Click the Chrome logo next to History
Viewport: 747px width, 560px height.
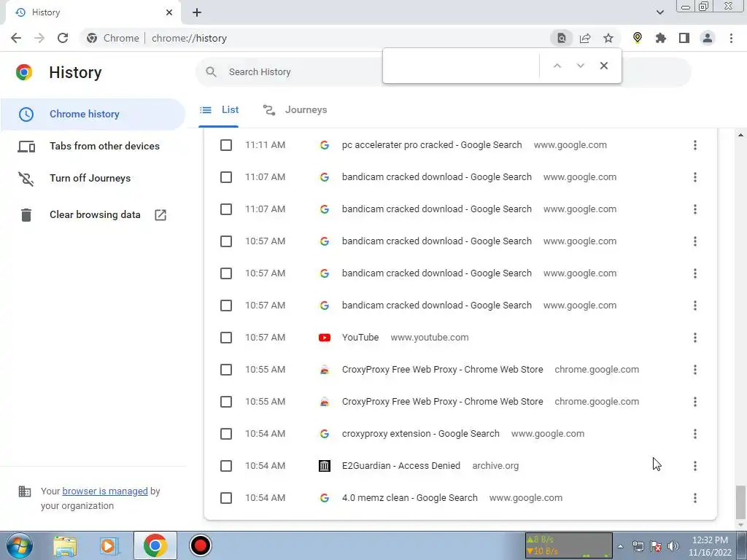(x=24, y=72)
